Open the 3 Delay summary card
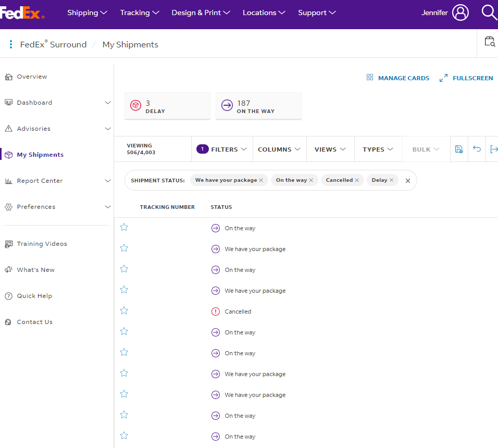 (167, 106)
